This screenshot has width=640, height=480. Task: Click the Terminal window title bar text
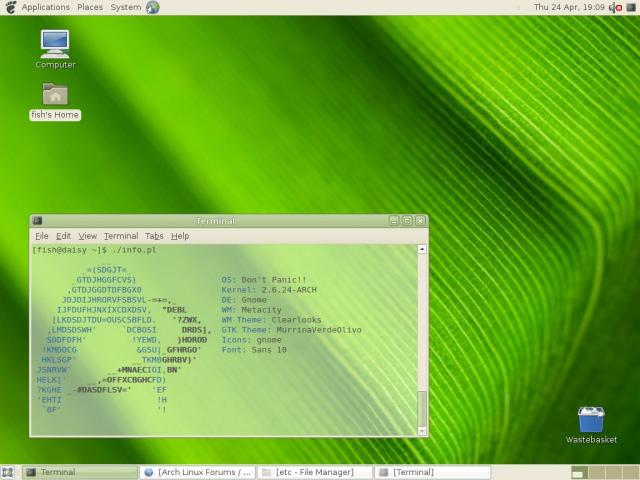coord(215,221)
